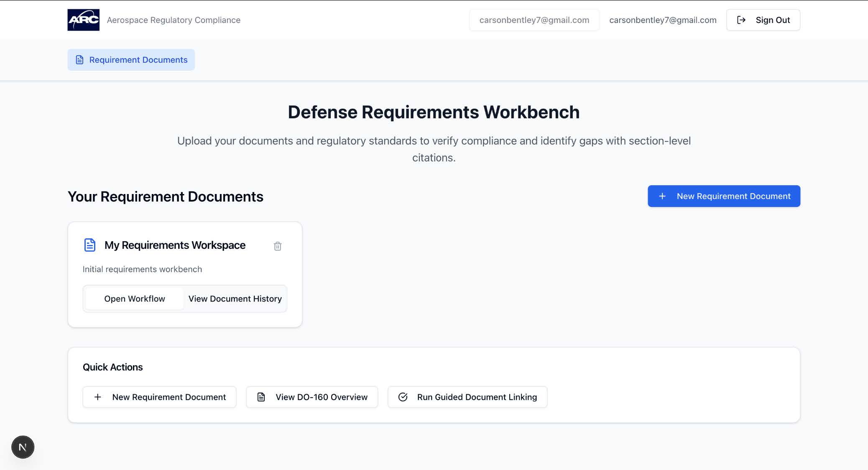Image resolution: width=868 pixels, height=470 pixels.
Task: Click the Defense Requirements Workbench heading
Action: 434,112
